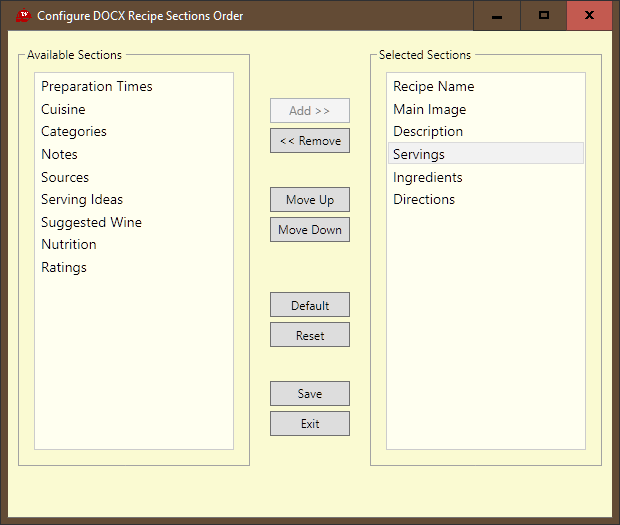
Task: Select Preparation Times in Available Sections
Action: point(97,87)
